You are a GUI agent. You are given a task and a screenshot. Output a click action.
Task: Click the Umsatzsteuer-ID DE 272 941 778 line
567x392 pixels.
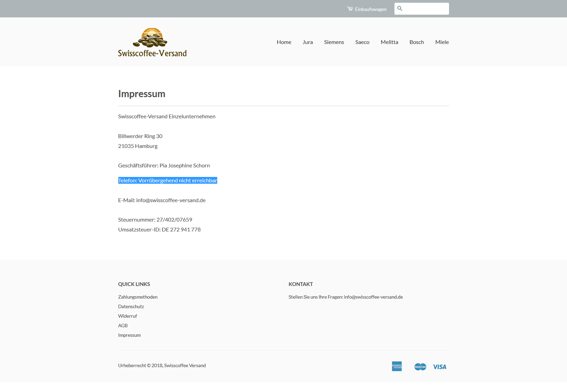(x=159, y=230)
